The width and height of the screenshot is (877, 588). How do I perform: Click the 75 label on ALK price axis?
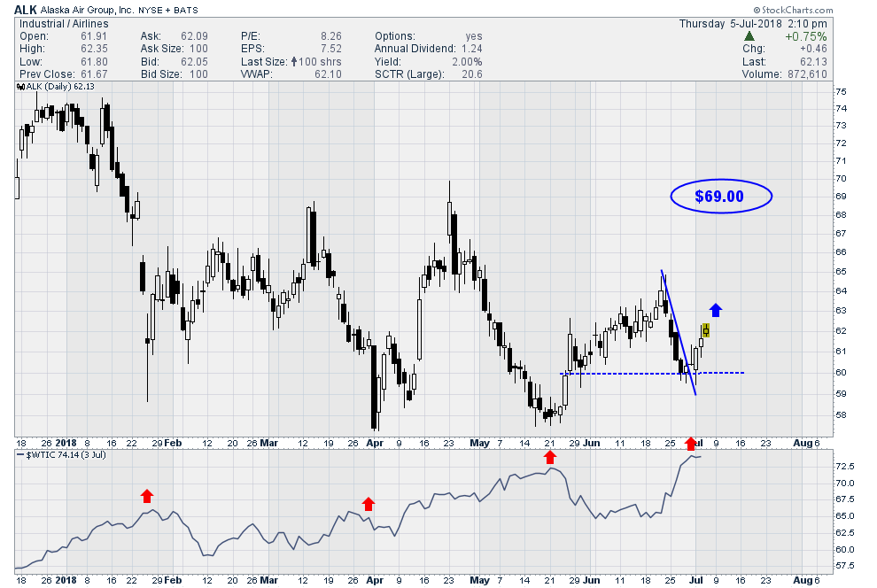(x=841, y=92)
